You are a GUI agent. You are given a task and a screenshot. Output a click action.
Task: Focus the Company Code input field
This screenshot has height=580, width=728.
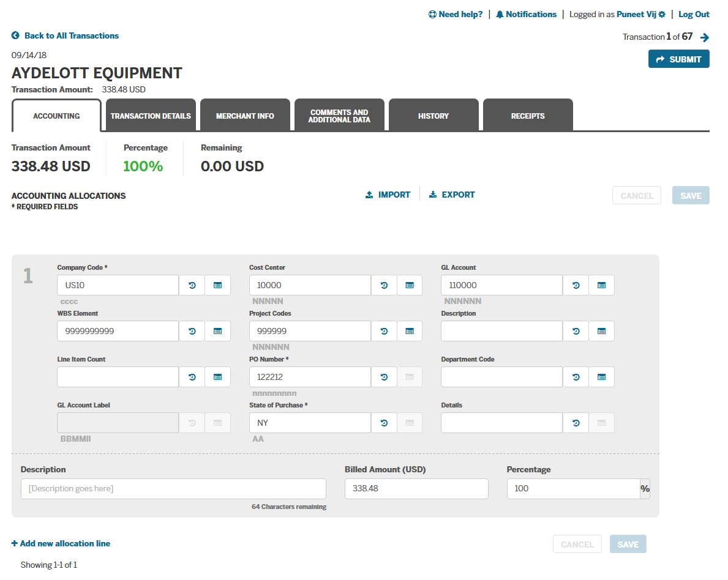118,285
